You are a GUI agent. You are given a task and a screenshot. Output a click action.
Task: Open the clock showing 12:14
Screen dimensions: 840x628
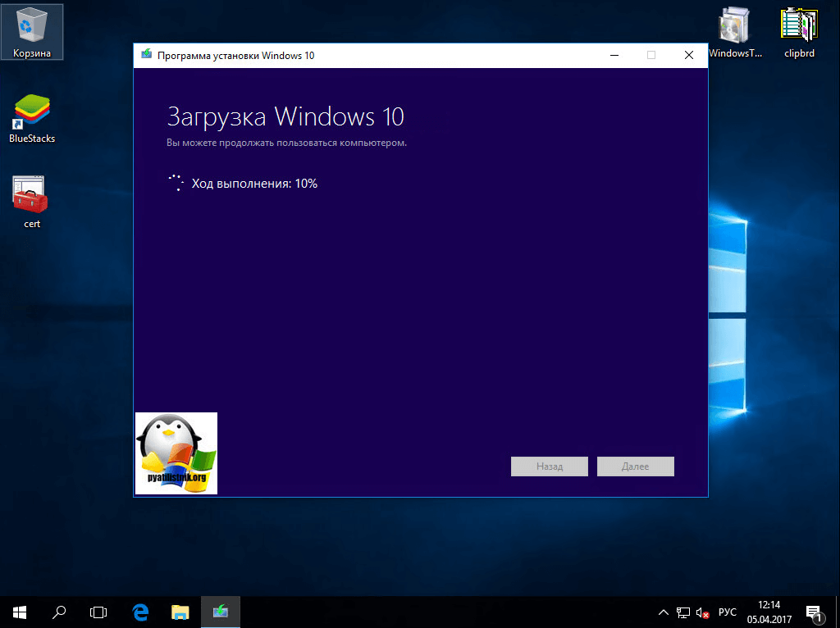coord(769,612)
